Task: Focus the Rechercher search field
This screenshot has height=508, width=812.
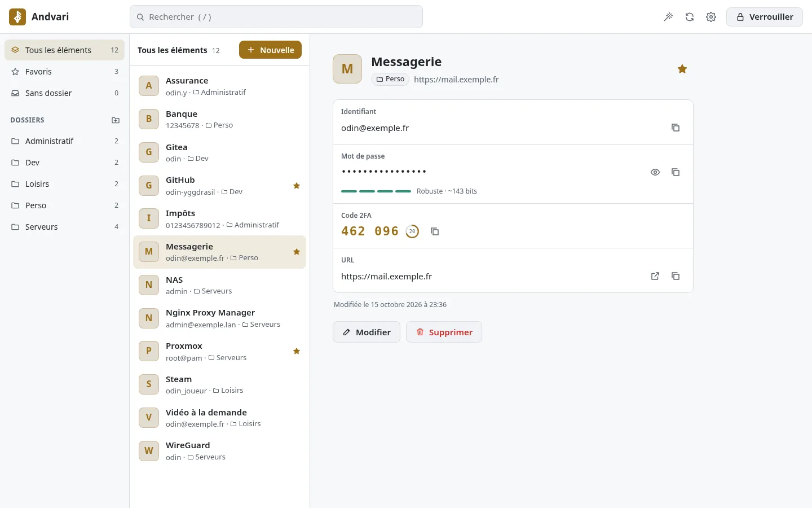Action: (x=276, y=17)
